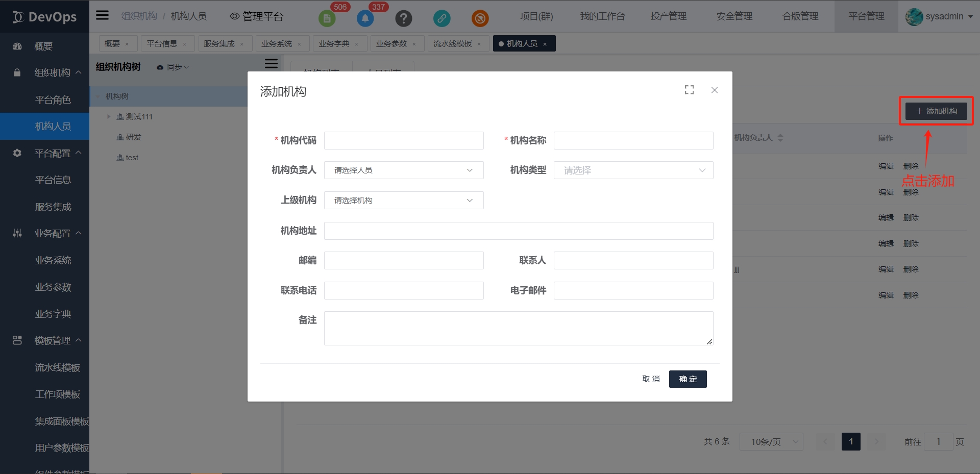Open the 机构类型 dropdown
Image resolution: width=980 pixels, height=474 pixels.
click(633, 170)
